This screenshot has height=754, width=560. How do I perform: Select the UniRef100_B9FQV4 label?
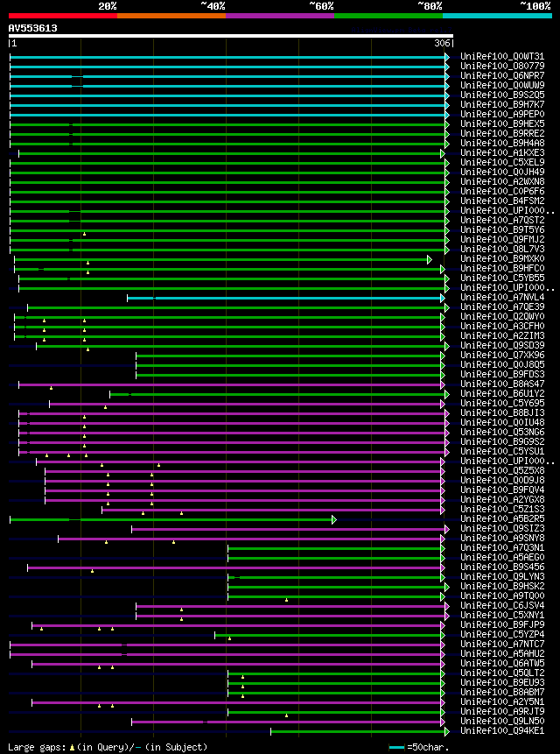(x=502, y=490)
